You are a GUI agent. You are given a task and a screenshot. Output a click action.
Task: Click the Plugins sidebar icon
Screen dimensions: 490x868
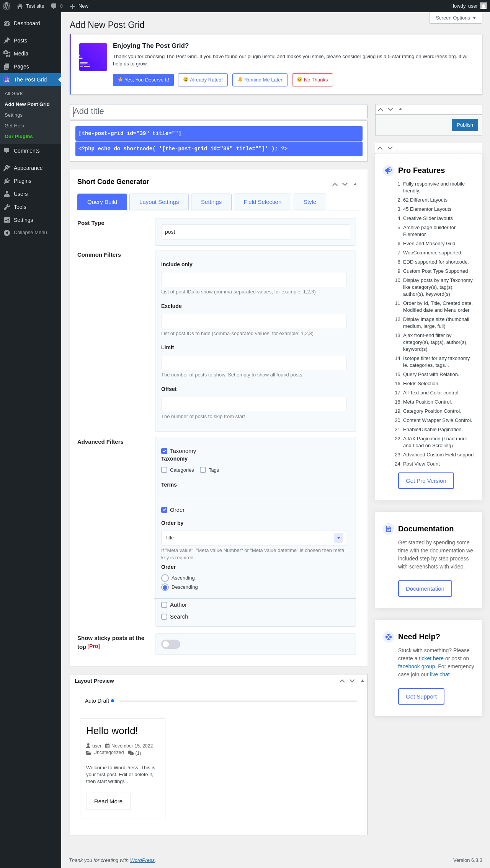point(7,181)
